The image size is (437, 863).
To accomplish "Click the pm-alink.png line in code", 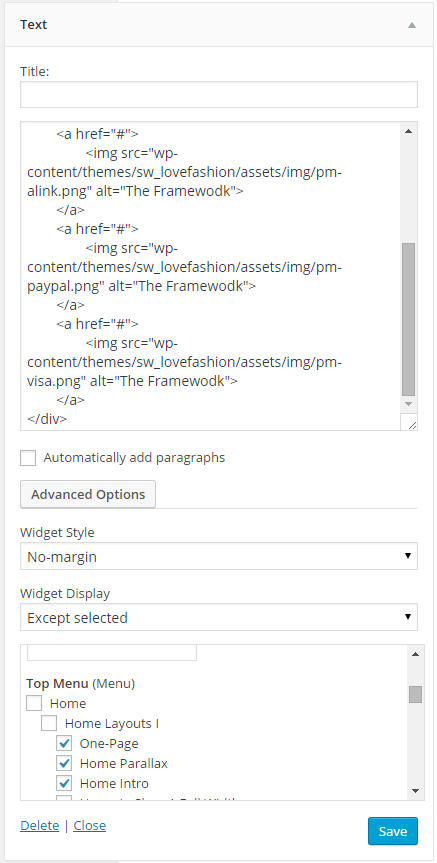I will pos(135,191).
